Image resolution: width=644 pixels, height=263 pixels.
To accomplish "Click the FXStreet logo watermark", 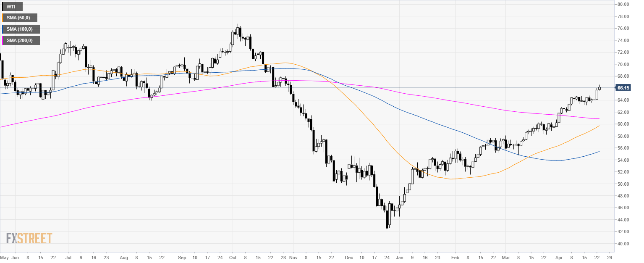I will coord(29,238).
